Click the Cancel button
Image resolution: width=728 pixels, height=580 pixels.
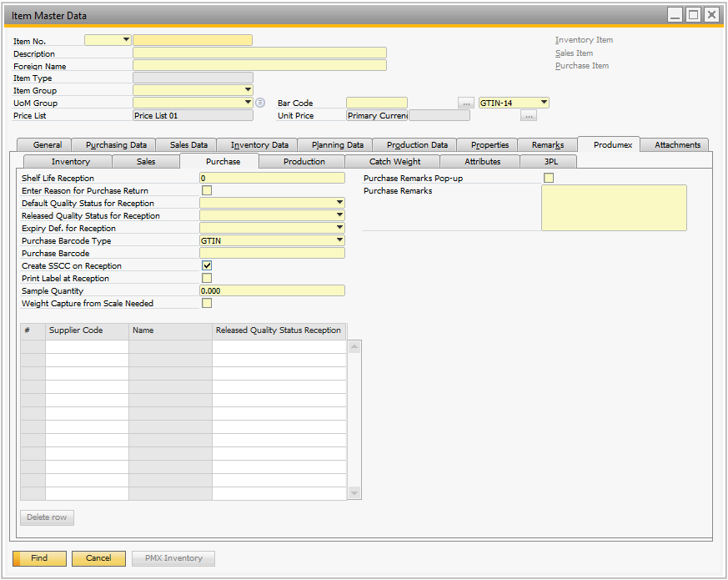coord(98,558)
